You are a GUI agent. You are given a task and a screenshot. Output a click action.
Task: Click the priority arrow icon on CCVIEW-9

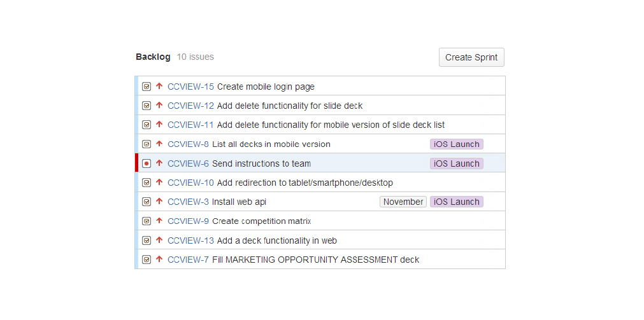[159, 221]
